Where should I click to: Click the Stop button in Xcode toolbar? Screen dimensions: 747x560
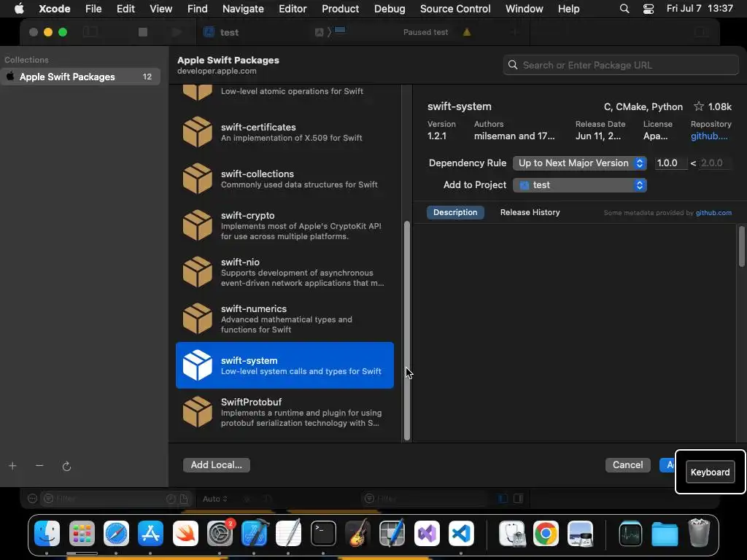click(142, 32)
